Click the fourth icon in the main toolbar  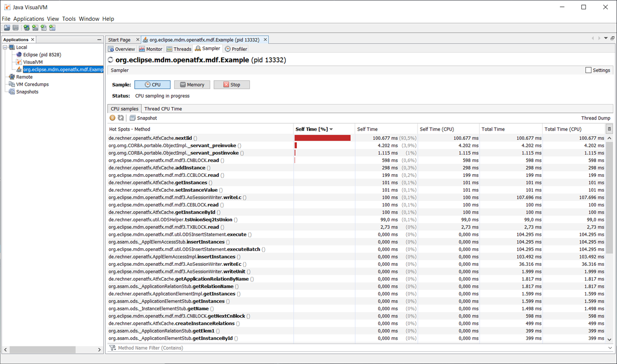(x=35, y=28)
